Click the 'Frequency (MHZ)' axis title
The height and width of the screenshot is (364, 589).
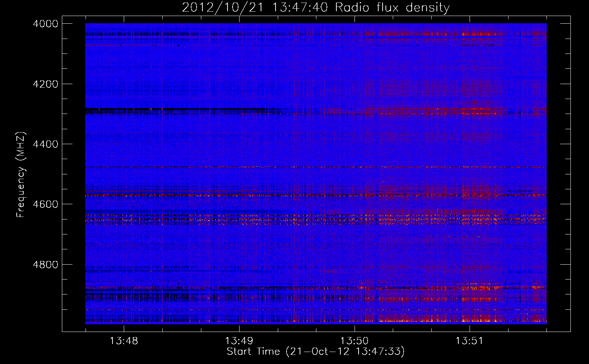[x=21, y=175]
